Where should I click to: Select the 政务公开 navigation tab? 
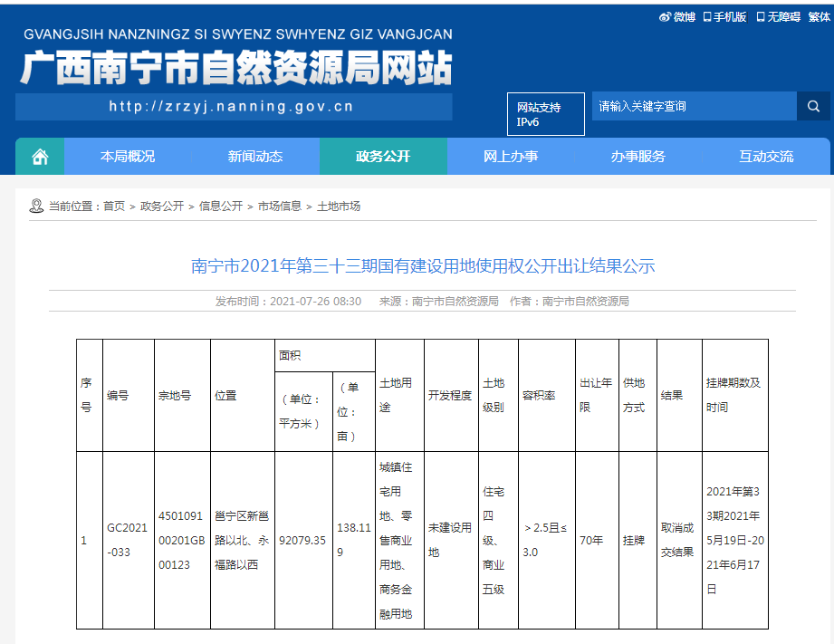[x=383, y=157]
